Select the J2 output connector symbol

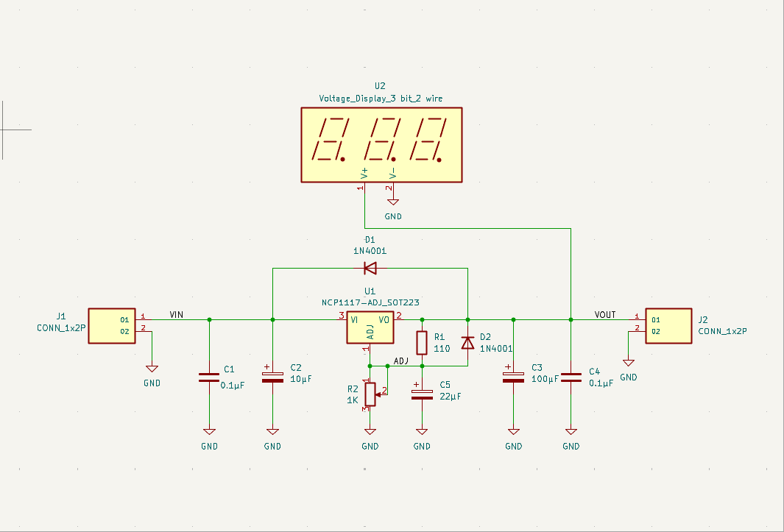coord(669,325)
